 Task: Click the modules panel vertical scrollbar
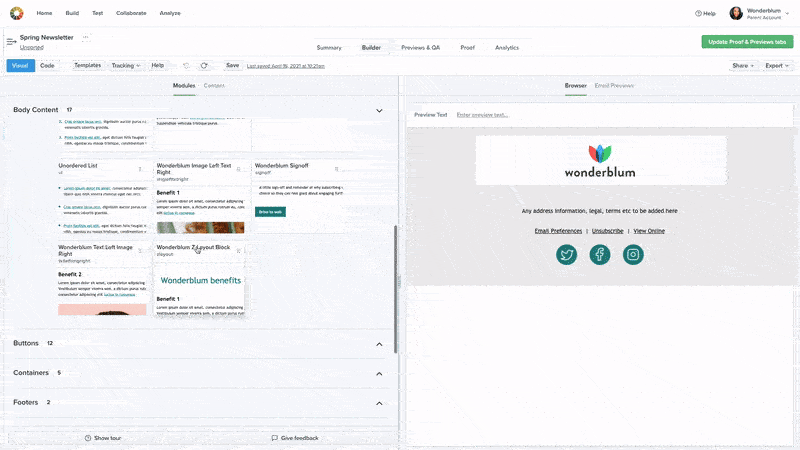click(395, 289)
